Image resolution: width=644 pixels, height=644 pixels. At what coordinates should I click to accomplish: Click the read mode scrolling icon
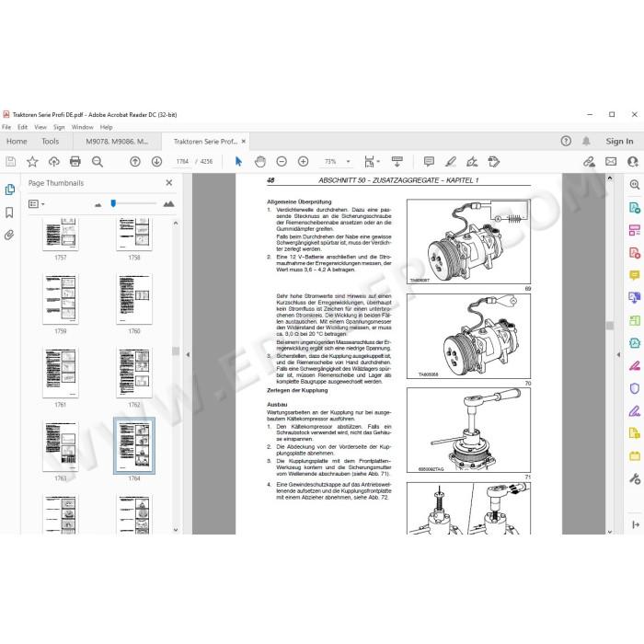click(x=397, y=162)
